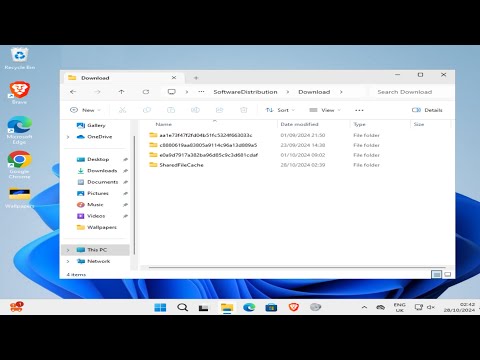Go back in File Explorer

[73, 92]
